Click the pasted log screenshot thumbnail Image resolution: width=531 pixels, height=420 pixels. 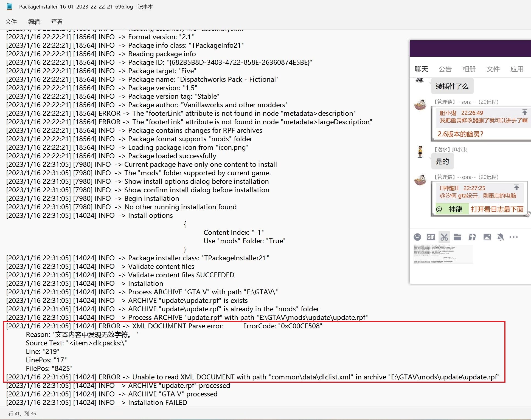coord(443,254)
